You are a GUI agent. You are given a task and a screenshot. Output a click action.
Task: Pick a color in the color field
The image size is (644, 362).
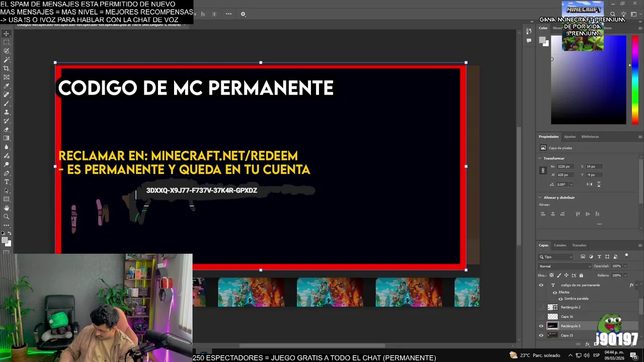tap(589, 80)
